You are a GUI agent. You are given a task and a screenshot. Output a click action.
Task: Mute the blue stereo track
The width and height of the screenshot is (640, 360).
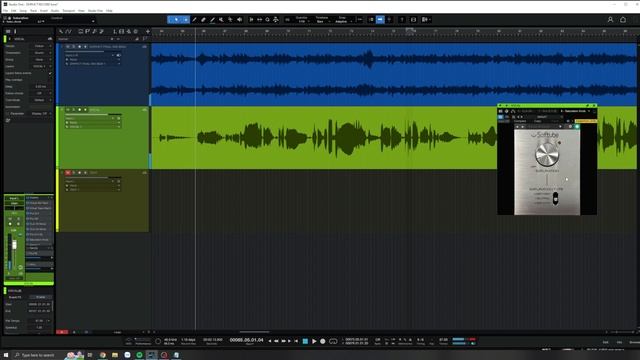coord(68,47)
